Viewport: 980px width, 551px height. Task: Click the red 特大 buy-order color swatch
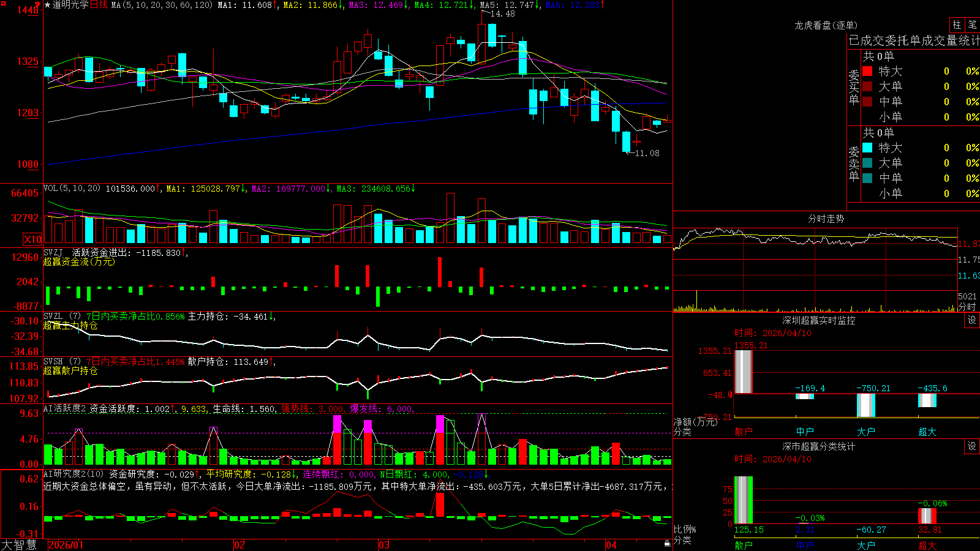pos(867,71)
